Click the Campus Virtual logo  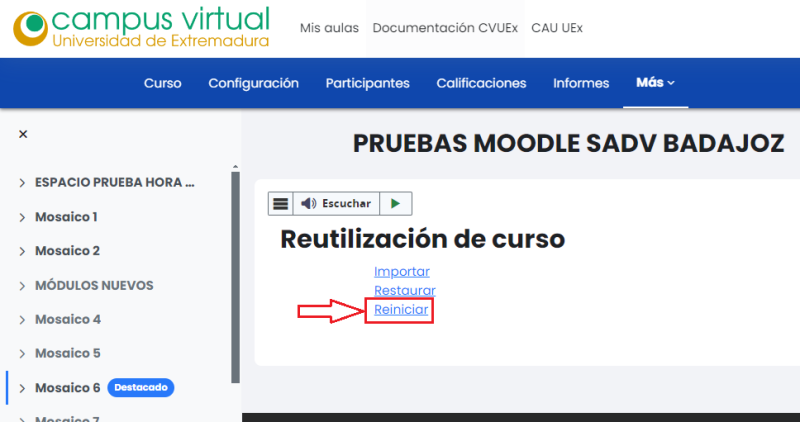click(141, 28)
